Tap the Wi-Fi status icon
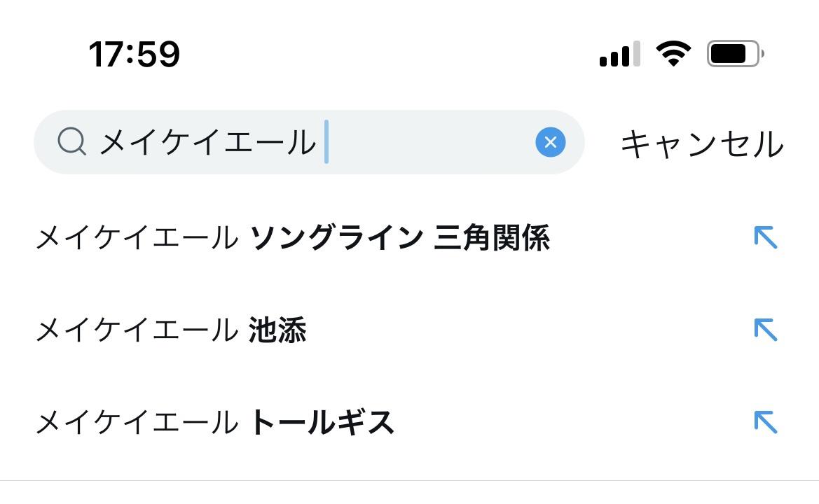Image resolution: width=819 pixels, height=504 pixels. click(673, 54)
